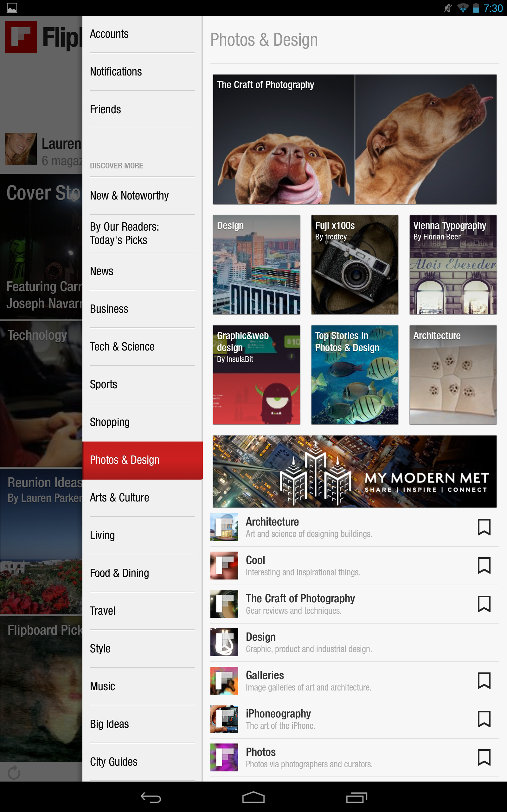The height and width of the screenshot is (812, 507).
Task: Open the My Modern Met banner
Action: (x=355, y=471)
